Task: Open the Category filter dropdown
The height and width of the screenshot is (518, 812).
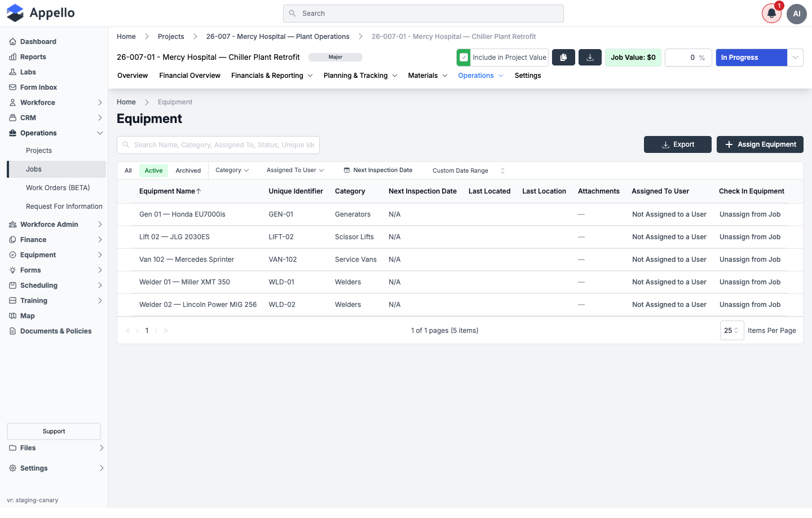Action: [x=232, y=170]
